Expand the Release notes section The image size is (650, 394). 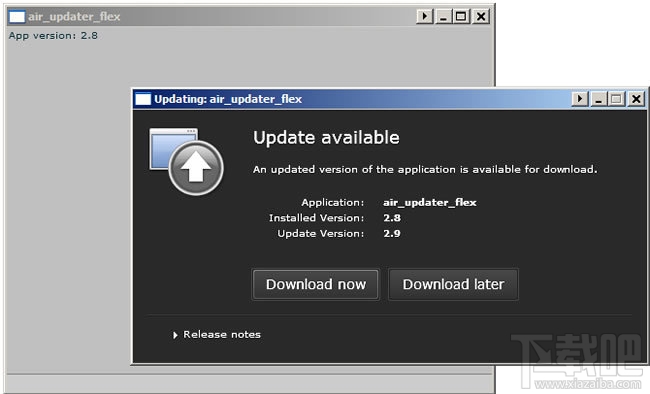tap(217, 335)
